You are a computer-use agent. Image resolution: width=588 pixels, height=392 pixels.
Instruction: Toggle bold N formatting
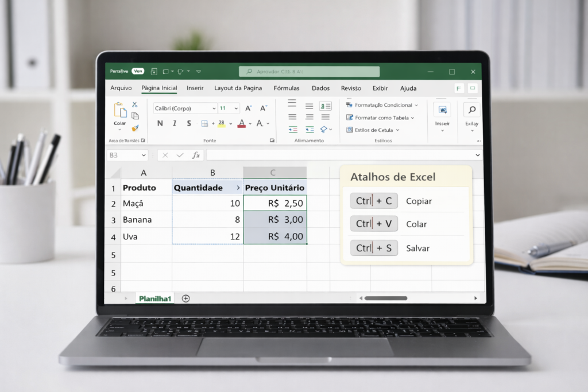click(160, 123)
